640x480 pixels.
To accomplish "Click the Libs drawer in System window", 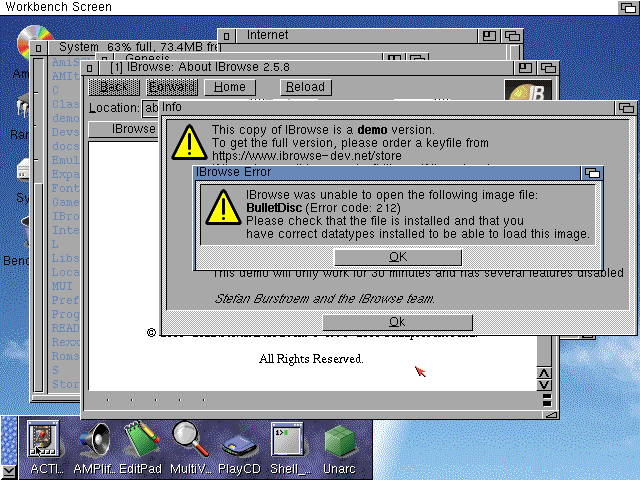I will tap(65, 258).
